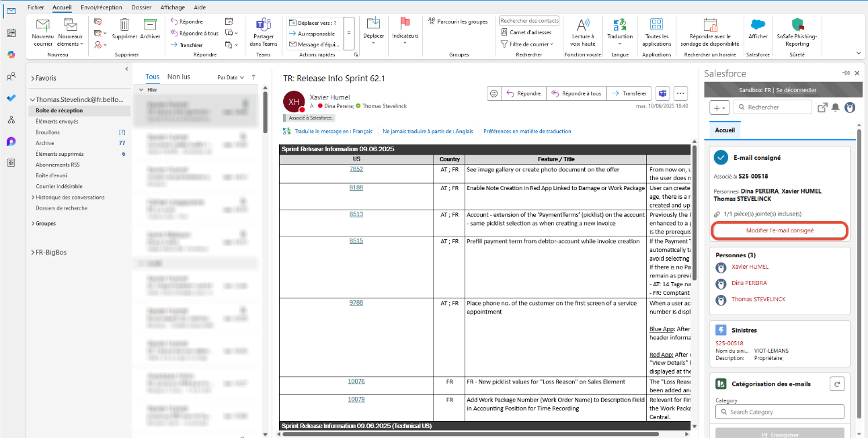Click the Salesforce Afficher cloud icon
Screen dimensions: 868x438
pyautogui.click(x=758, y=25)
